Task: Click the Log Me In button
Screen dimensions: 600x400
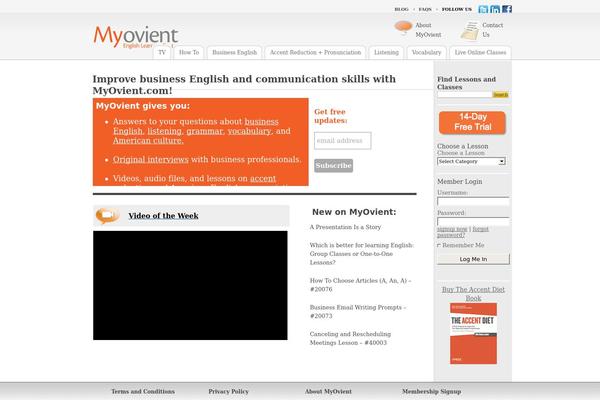Action: pos(473,259)
